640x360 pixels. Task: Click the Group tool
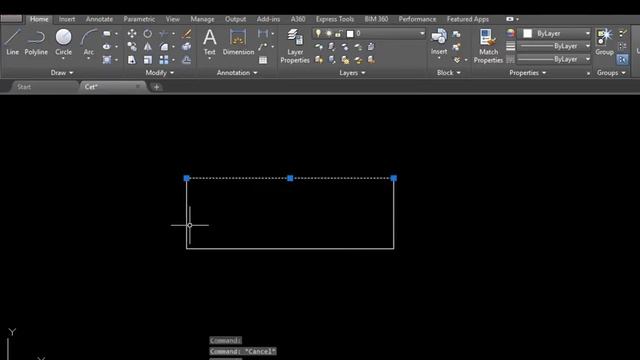click(x=604, y=42)
